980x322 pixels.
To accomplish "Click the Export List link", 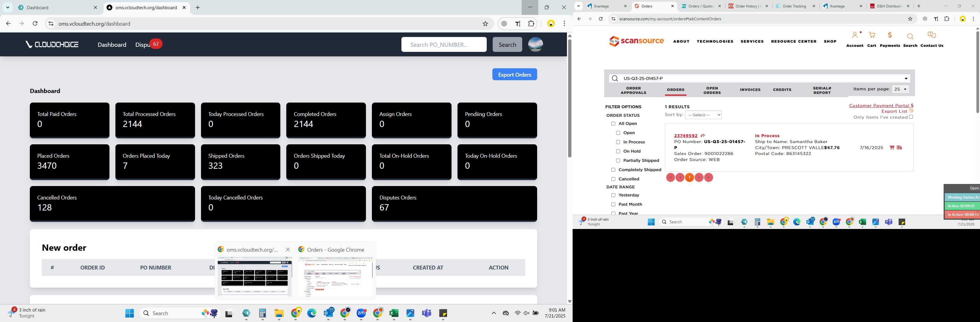I will [894, 112].
